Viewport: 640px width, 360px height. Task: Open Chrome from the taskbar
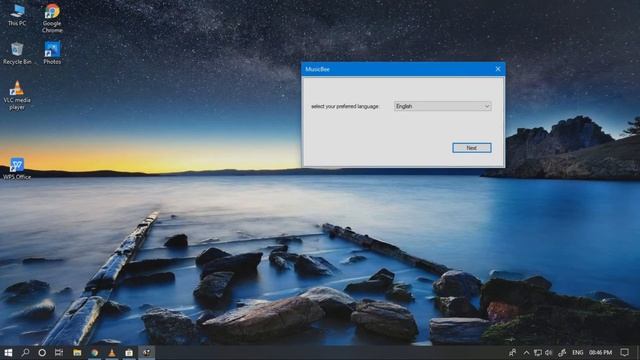pos(95,352)
